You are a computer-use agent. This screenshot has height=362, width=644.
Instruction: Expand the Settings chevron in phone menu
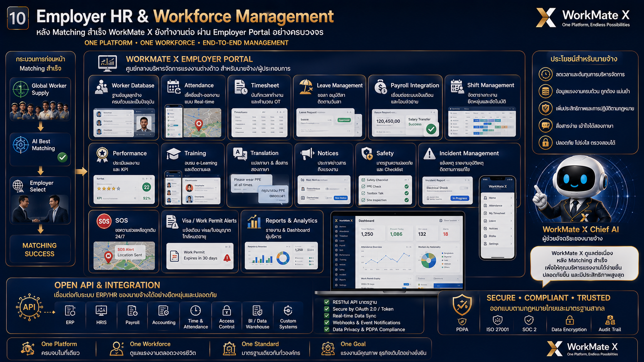pyautogui.click(x=511, y=244)
